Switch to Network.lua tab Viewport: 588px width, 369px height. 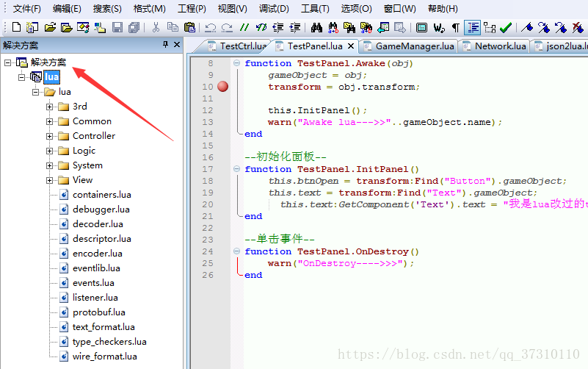coord(495,46)
